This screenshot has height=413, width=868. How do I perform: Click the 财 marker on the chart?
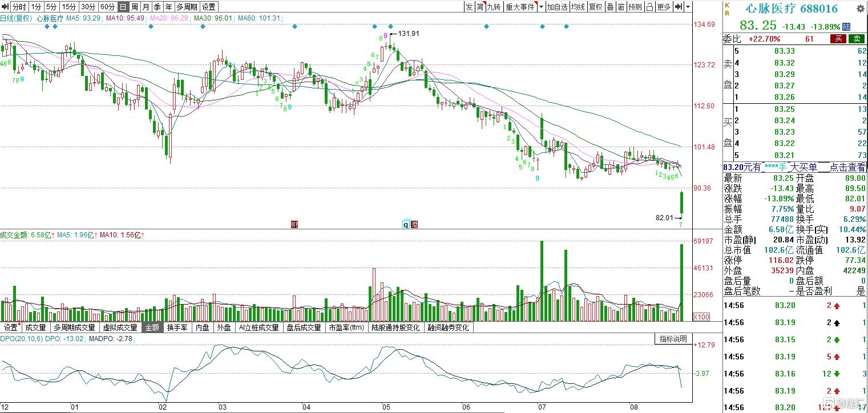point(294,224)
